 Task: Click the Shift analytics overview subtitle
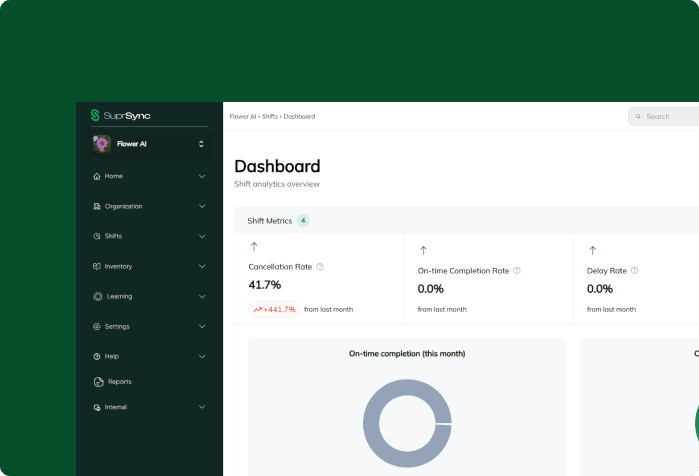point(277,184)
